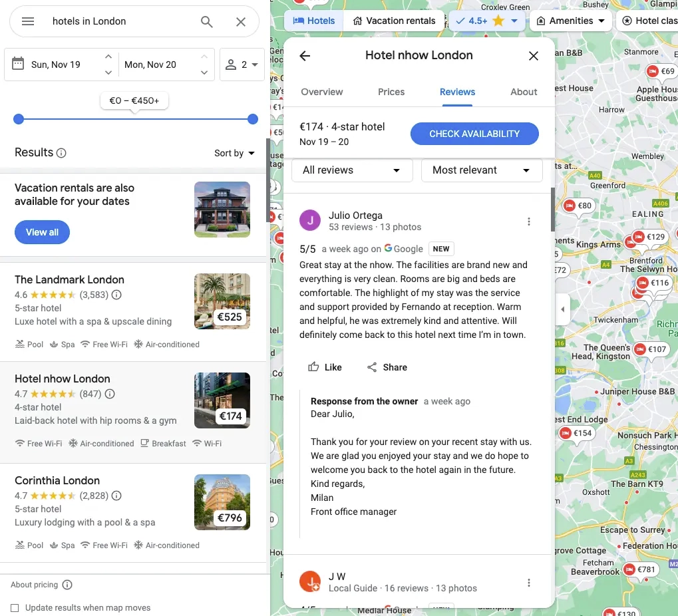Show About pricing info icon
Screen dimensions: 678x616
tap(67, 585)
